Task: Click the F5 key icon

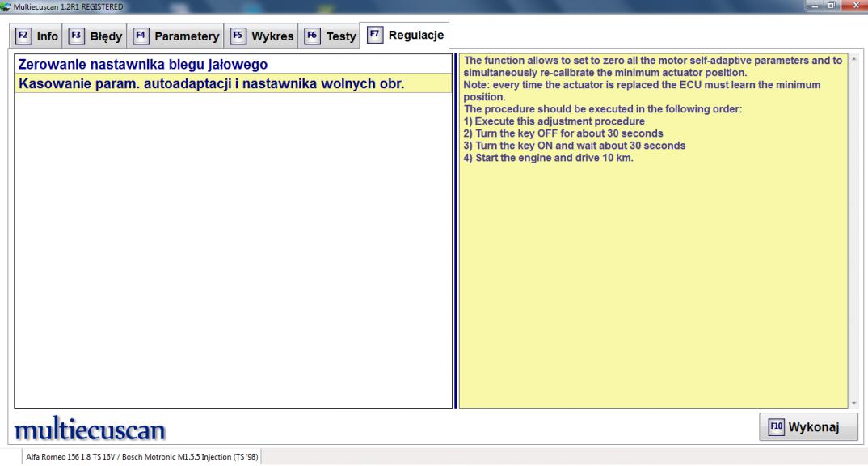Action: [238, 36]
